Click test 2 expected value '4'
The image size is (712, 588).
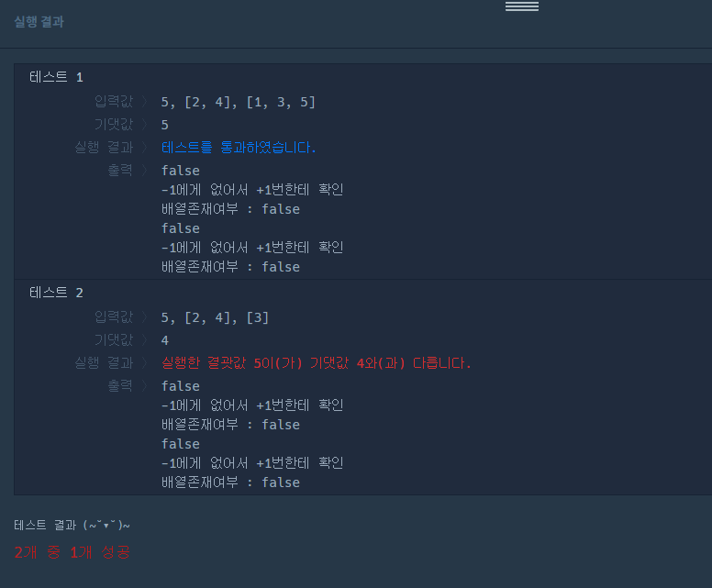pos(165,340)
